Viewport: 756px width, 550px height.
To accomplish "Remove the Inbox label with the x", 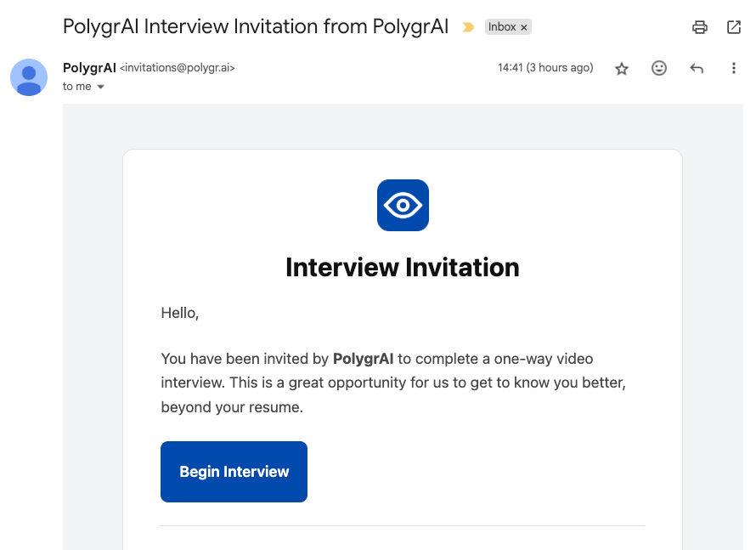I will [523, 27].
